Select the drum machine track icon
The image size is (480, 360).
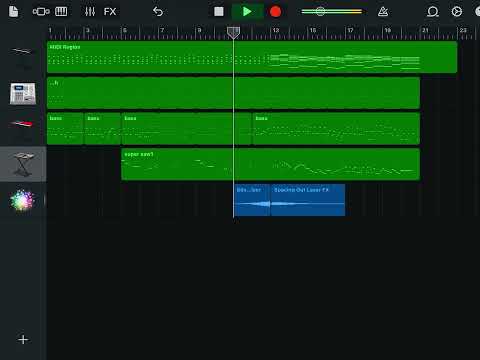pos(23,94)
